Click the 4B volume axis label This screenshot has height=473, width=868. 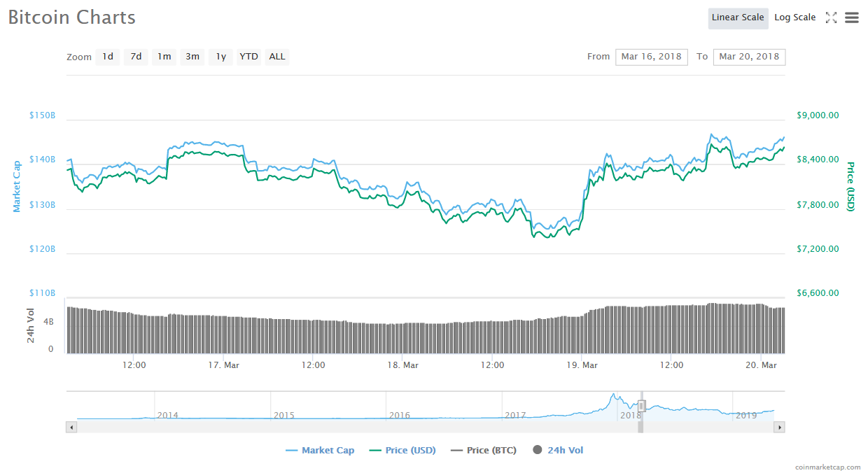[49, 322]
